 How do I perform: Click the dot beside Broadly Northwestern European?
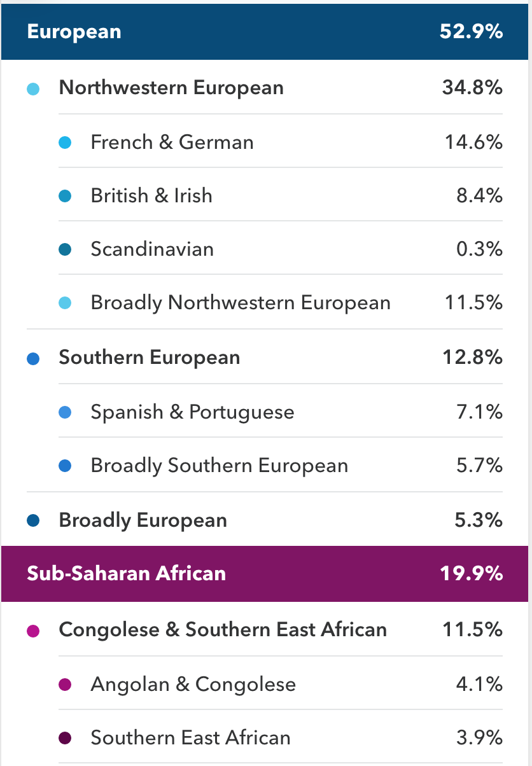[x=64, y=303]
